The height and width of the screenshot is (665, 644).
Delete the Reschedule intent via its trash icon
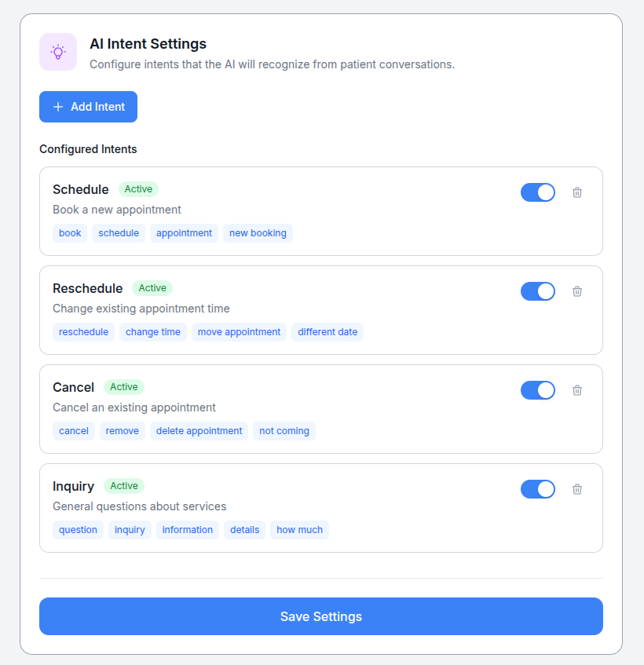pyautogui.click(x=577, y=290)
